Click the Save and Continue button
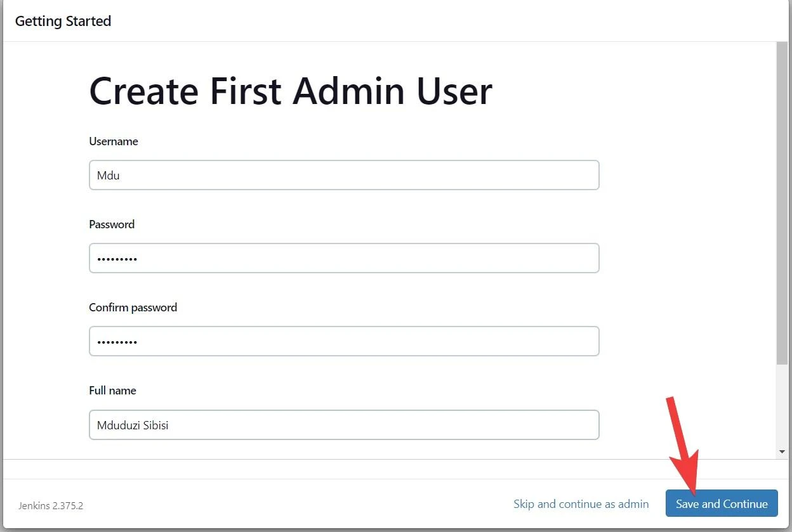 click(x=721, y=503)
